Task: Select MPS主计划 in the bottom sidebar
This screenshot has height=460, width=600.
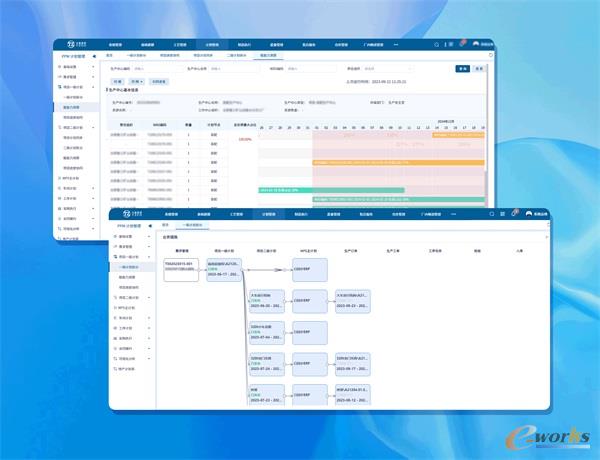Action: 128,308
